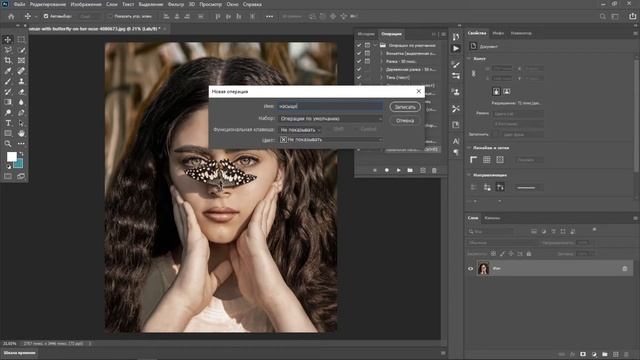The height and width of the screenshot is (360, 640).
Task: Toggle checkmark of the fourth action row
Action: pos(359,69)
